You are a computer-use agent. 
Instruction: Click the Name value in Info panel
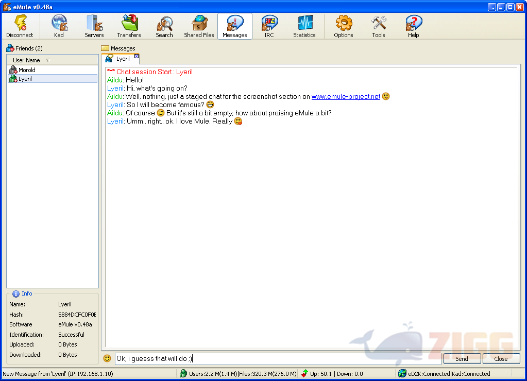65,304
